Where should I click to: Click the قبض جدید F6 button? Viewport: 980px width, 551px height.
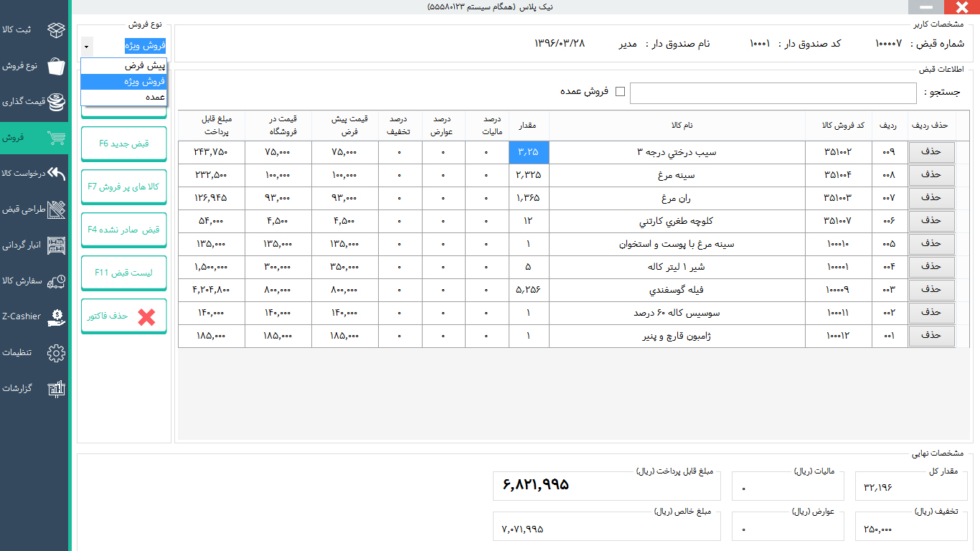click(x=124, y=143)
